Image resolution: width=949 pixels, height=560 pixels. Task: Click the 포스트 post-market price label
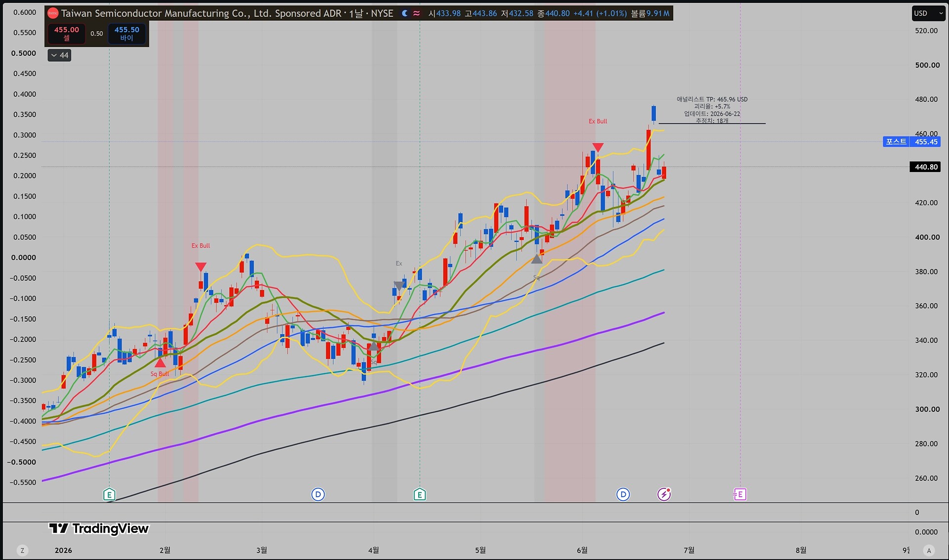(896, 142)
